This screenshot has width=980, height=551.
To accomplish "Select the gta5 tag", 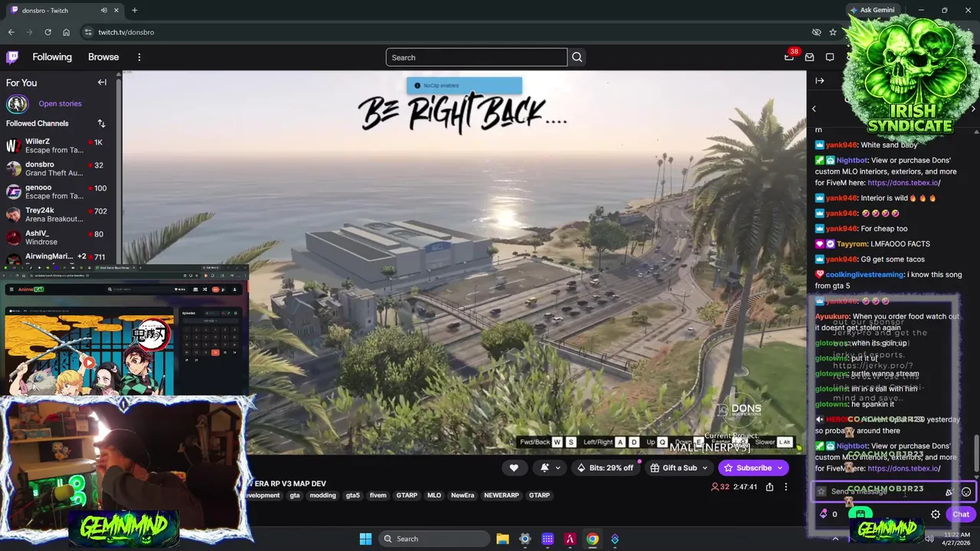I will pyautogui.click(x=353, y=495).
